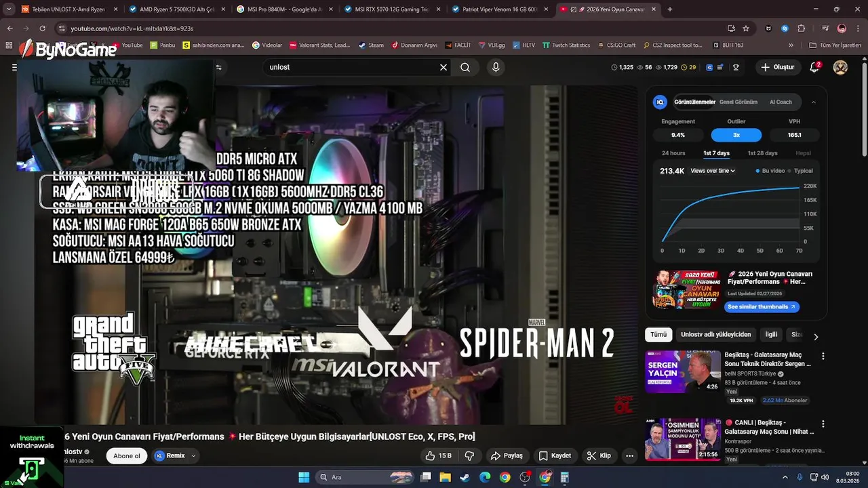This screenshot has height=488, width=868.
Task: Reload the page in Chrome
Action: (42, 28)
